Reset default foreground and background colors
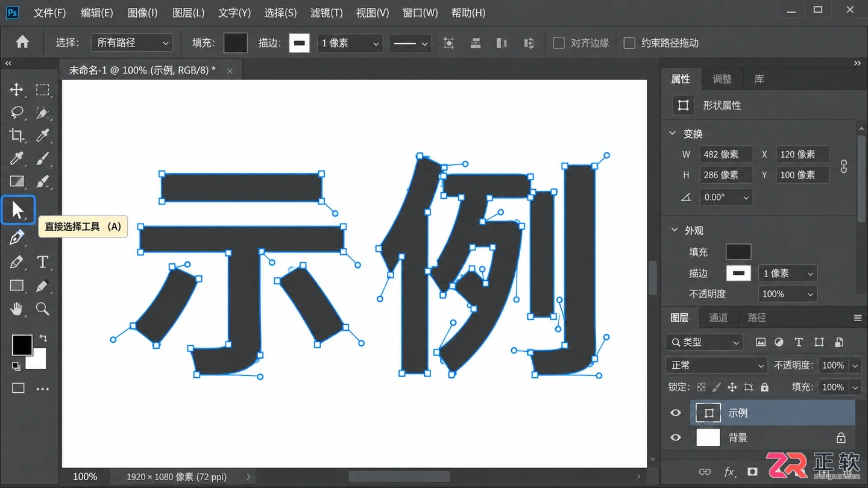This screenshot has width=868, height=488. tap(16, 366)
